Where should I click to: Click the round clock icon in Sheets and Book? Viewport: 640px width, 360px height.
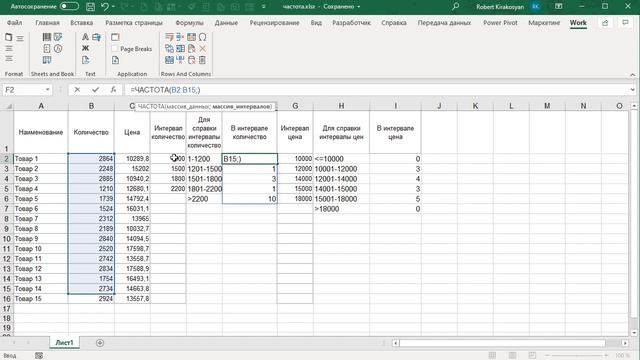pos(58,49)
